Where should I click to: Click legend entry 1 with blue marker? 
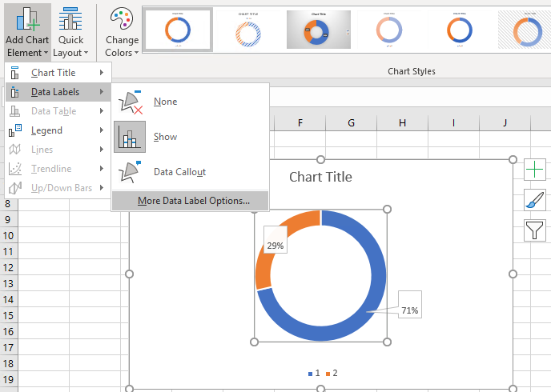[314, 373]
